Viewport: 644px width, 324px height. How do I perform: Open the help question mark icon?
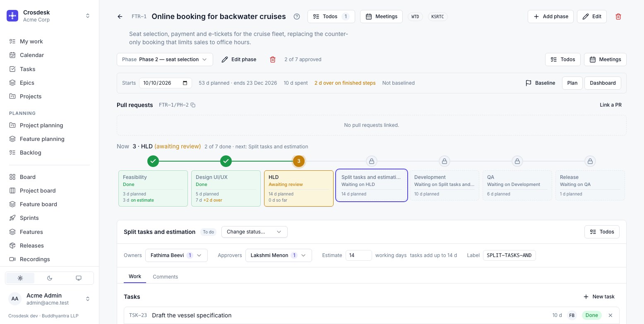pos(297,17)
